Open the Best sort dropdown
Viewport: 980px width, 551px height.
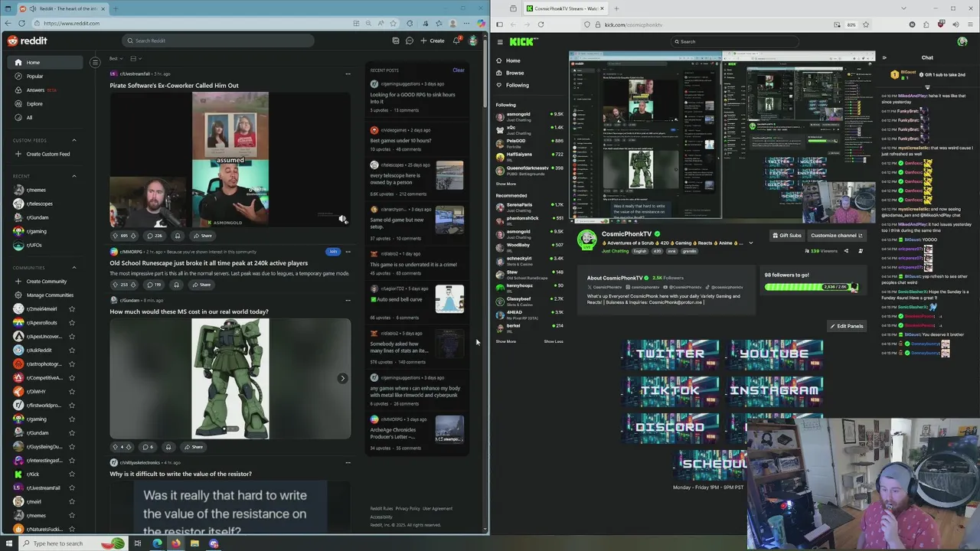coord(115,59)
